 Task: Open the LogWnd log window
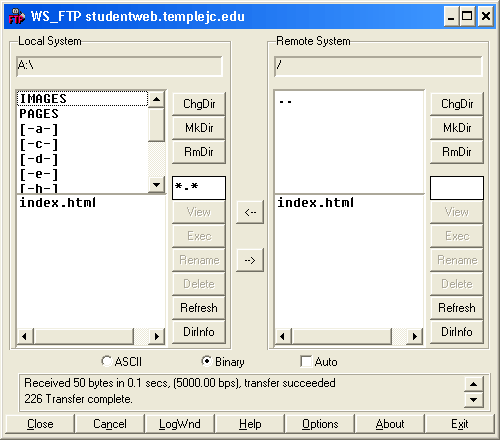tap(180, 424)
